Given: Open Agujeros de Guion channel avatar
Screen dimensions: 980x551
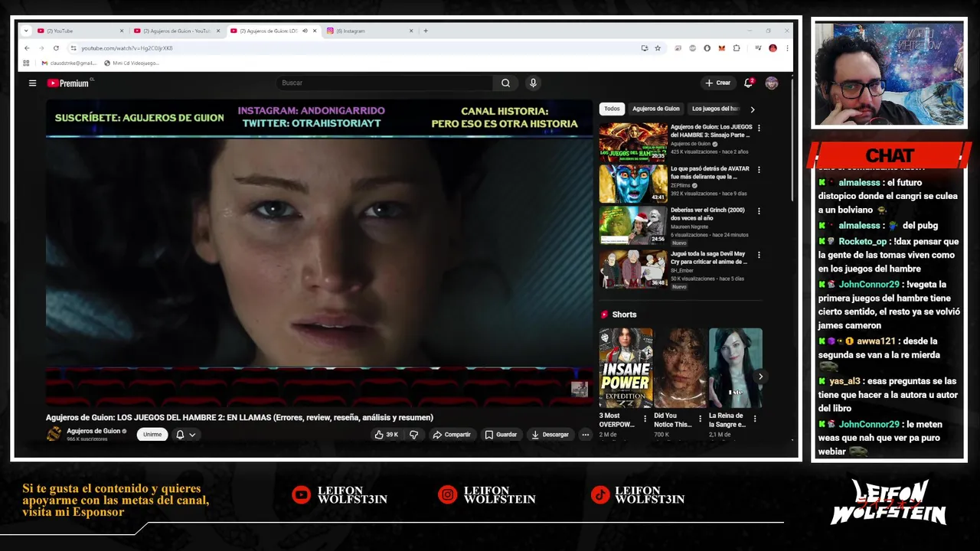Looking at the screenshot, I should click(x=54, y=434).
